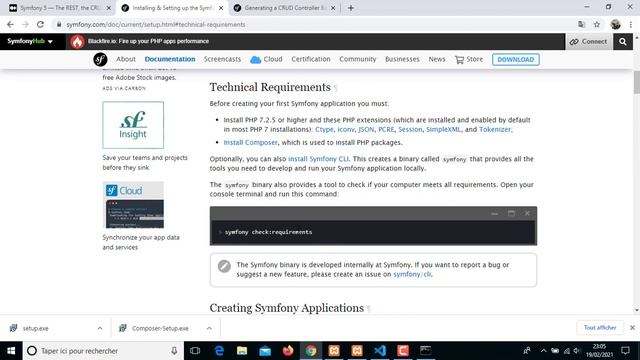Open the Screencasts menu item

[x=222, y=59]
